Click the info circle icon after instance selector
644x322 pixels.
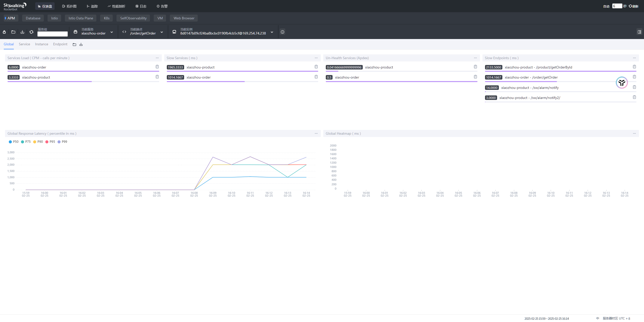coord(283,32)
